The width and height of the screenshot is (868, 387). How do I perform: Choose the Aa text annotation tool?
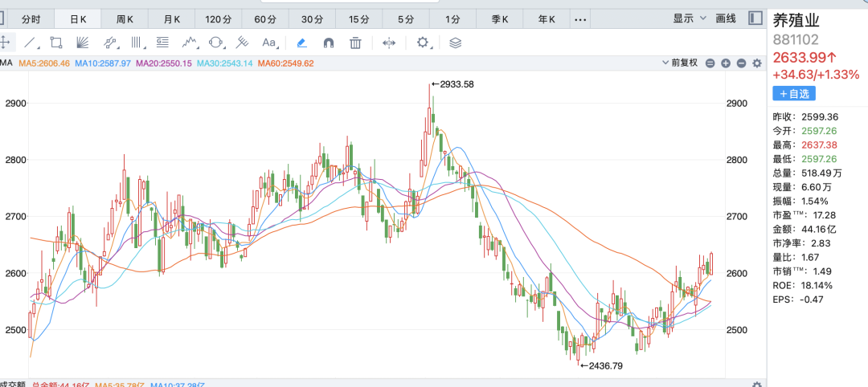[269, 43]
